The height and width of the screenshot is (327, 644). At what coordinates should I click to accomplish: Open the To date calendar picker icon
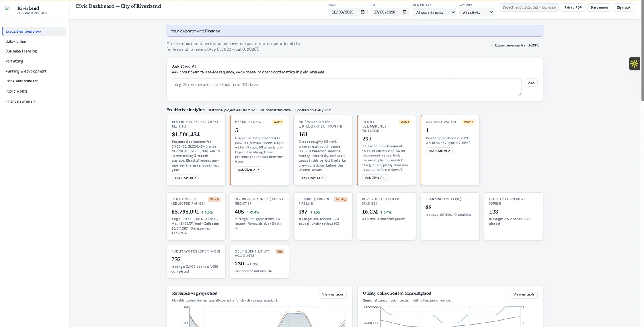coord(405,12)
